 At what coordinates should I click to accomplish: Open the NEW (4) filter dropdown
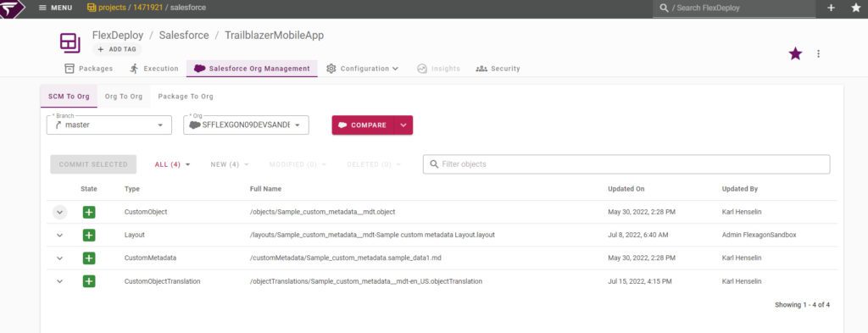[230, 164]
